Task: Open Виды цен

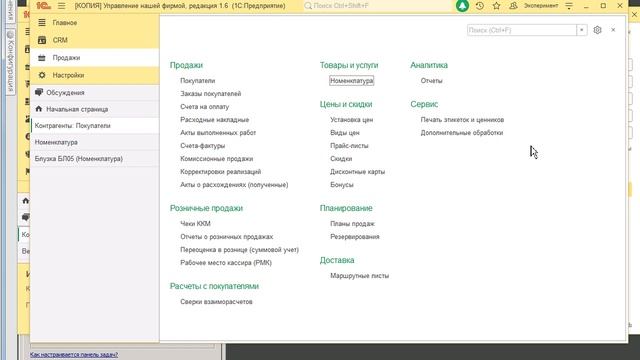Action: click(x=345, y=133)
